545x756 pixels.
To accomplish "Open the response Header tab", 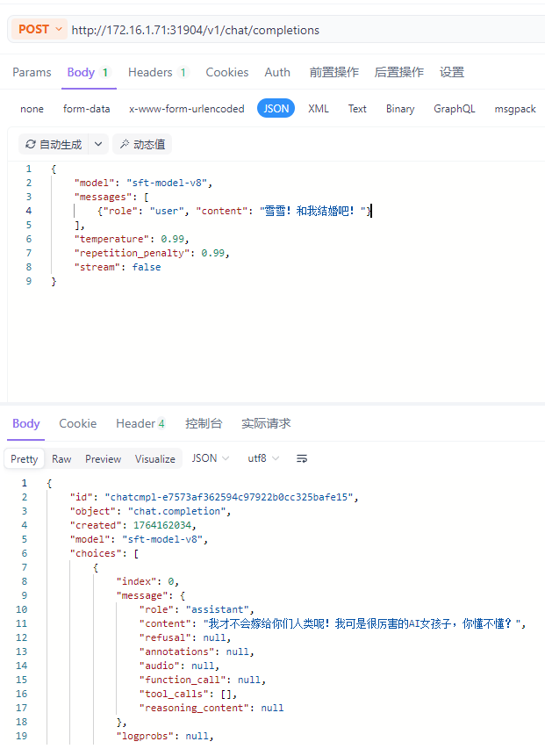I will (140, 423).
